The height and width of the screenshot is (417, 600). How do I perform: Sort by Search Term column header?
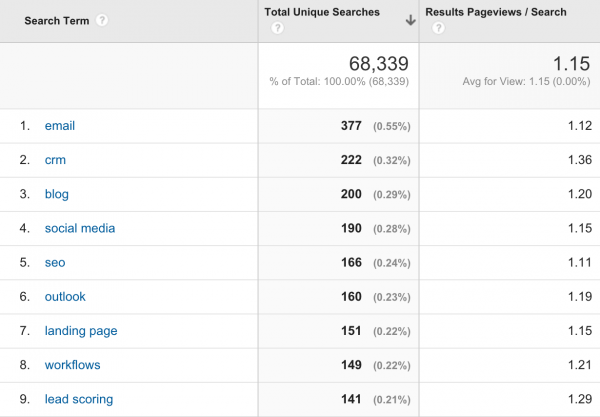click(x=57, y=21)
